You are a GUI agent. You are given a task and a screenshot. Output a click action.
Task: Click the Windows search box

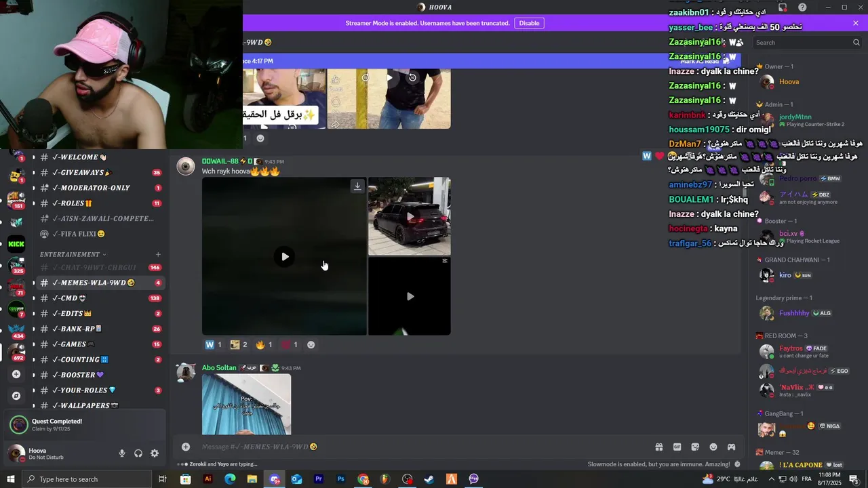click(x=87, y=479)
